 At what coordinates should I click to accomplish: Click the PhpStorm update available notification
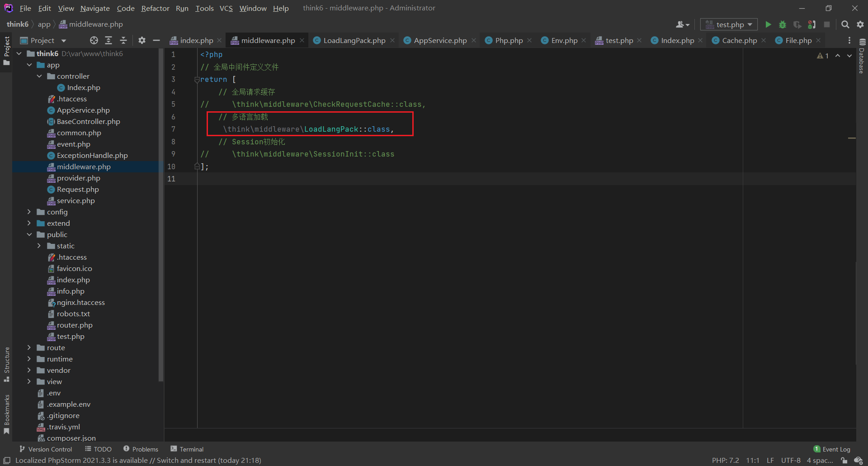[138, 461]
